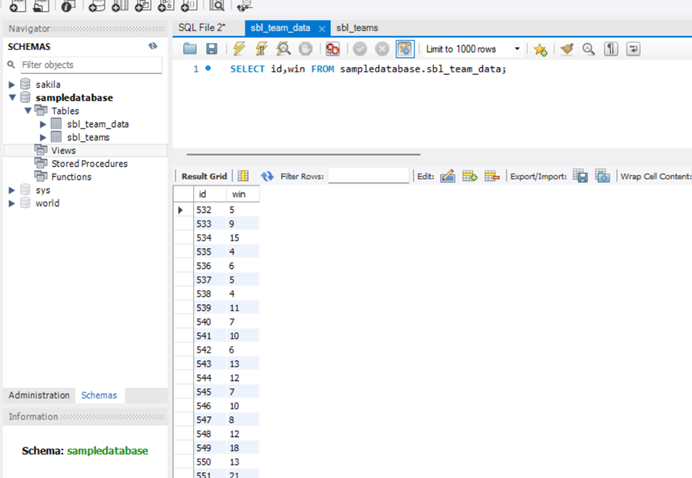Image resolution: width=692 pixels, height=478 pixels.
Task: Save the query to snippets with the star icon
Action: point(540,49)
